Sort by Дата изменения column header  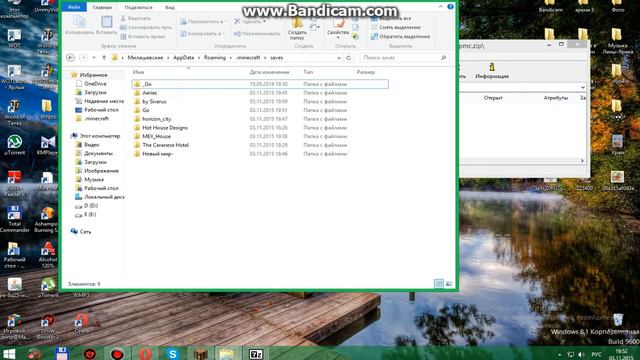269,72
